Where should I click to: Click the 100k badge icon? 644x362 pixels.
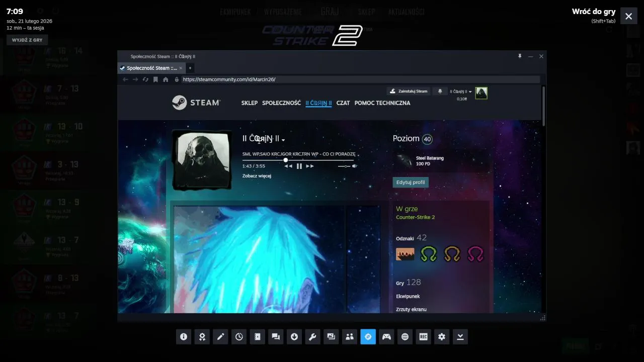[x=405, y=254]
